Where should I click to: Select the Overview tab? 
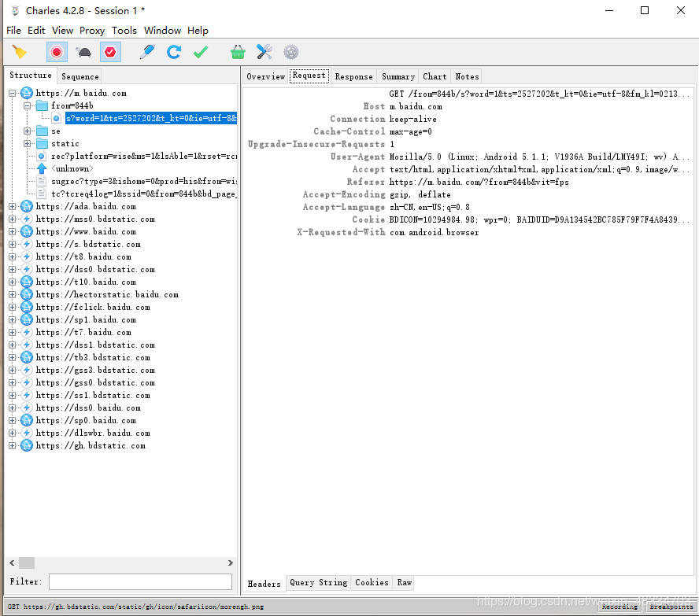(266, 76)
